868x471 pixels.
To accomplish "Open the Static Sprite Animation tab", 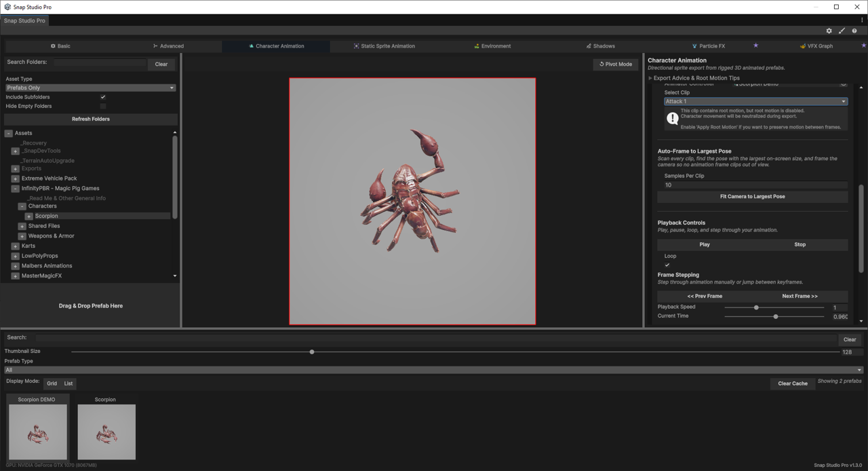I will [384, 46].
